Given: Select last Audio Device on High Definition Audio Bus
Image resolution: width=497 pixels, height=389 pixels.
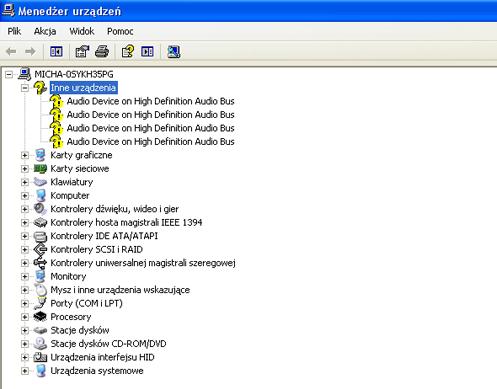Looking at the screenshot, I should pyautogui.click(x=151, y=142).
